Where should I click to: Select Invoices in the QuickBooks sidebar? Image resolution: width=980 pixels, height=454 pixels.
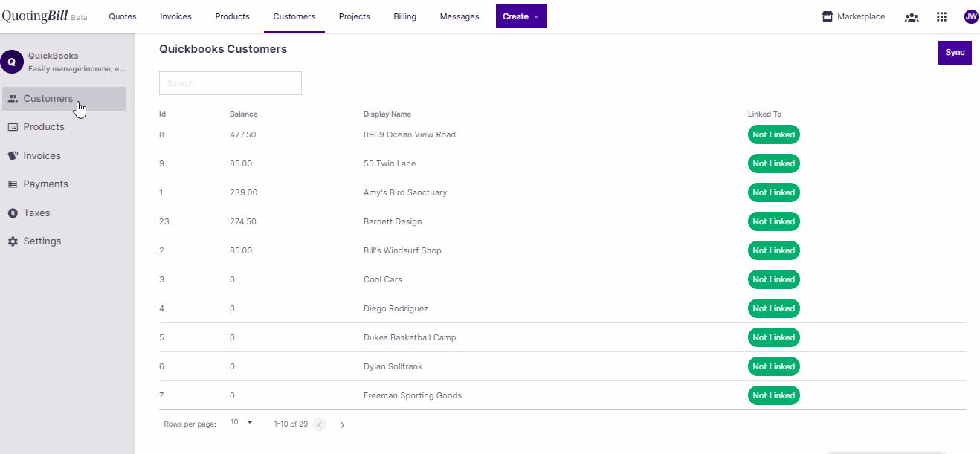click(x=64, y=156)
